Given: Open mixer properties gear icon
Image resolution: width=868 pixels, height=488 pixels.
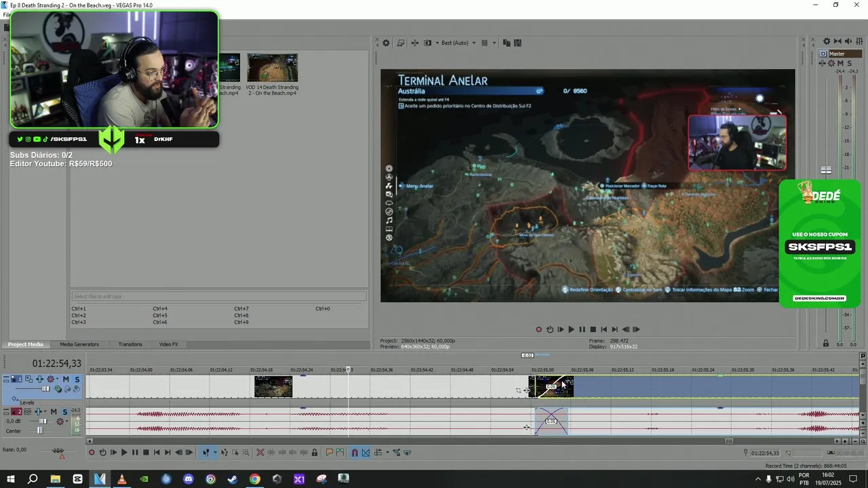Looking at the screenshot, I should (827, 42).
